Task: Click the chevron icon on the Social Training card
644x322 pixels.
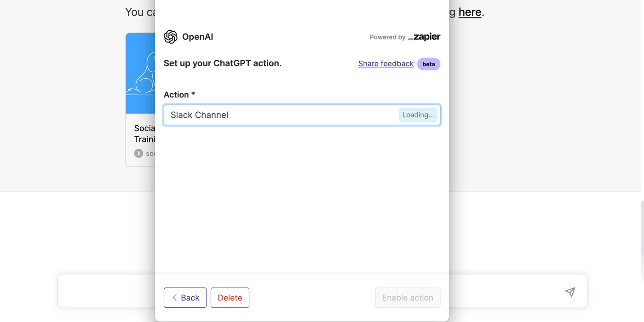Action: tap(138, 153)
